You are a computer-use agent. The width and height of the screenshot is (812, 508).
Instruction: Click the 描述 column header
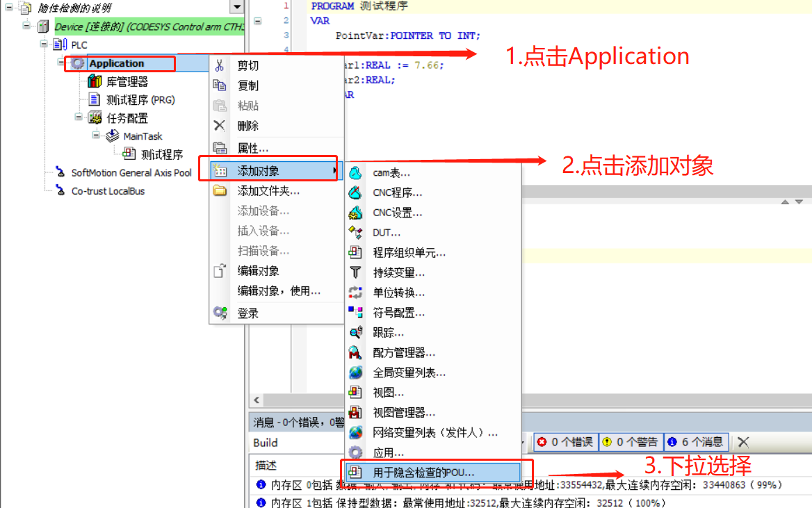pos(266,465)
